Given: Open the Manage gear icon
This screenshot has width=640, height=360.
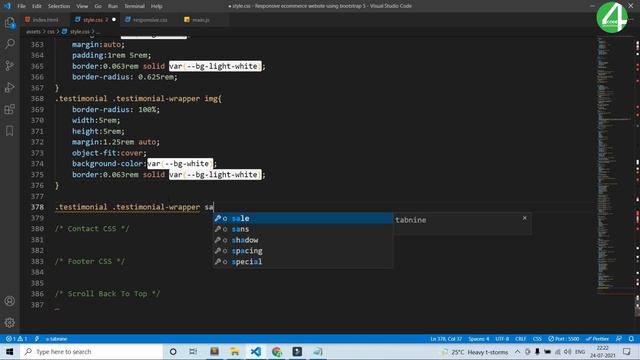Looking at the screenshot, I should [10, 322].
